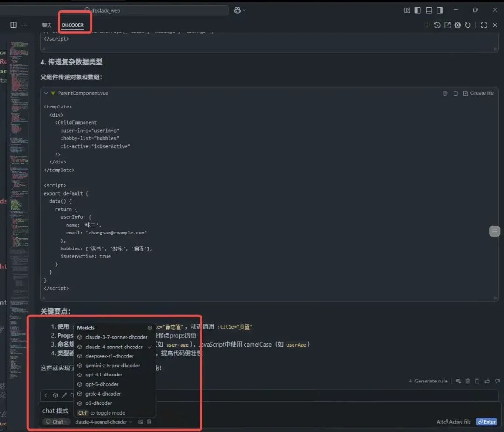Click the pencil edit icon in the context toolbar
This screenshot has height=432, width=504.
pos(64,395)
